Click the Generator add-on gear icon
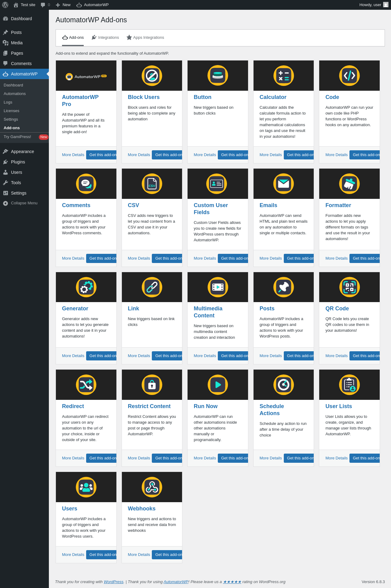391x588 pixels. pyautogui.click(x=86, y=287)
